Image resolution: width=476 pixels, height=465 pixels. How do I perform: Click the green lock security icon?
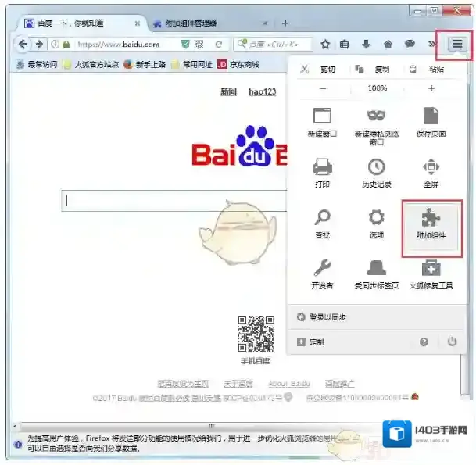pos(66,45)
